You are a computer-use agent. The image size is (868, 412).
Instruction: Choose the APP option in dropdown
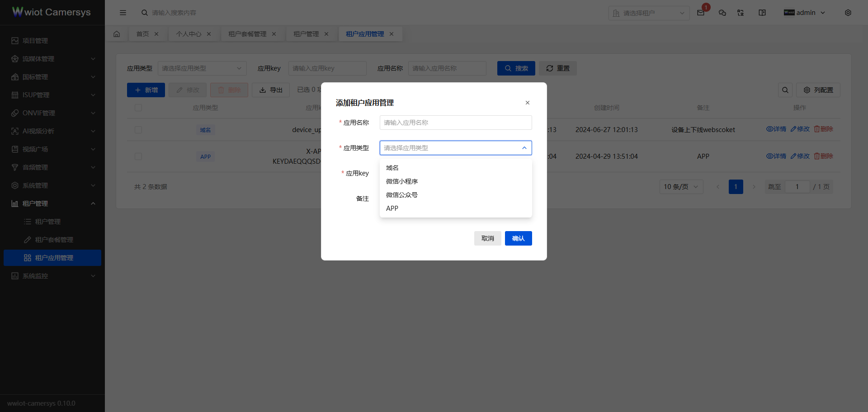[x=392, y=208]
